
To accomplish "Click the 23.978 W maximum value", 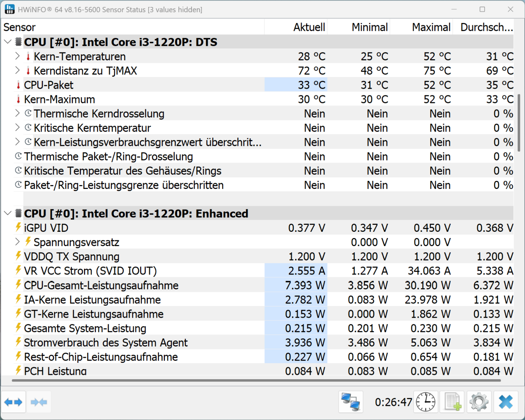I will tap(427, 299).
